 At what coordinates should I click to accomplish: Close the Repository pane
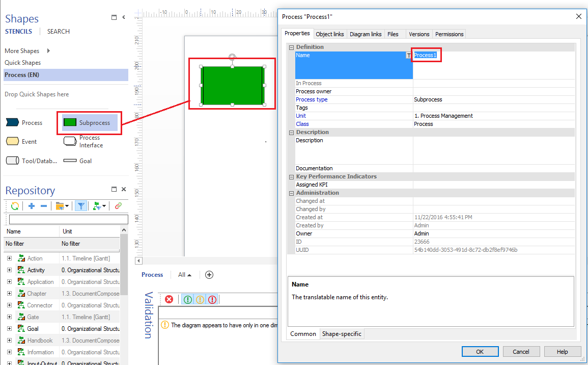124,189
